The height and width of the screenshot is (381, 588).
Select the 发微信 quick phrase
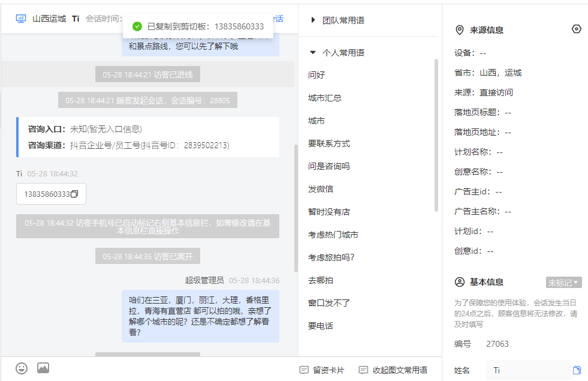(x=321, y=189)
